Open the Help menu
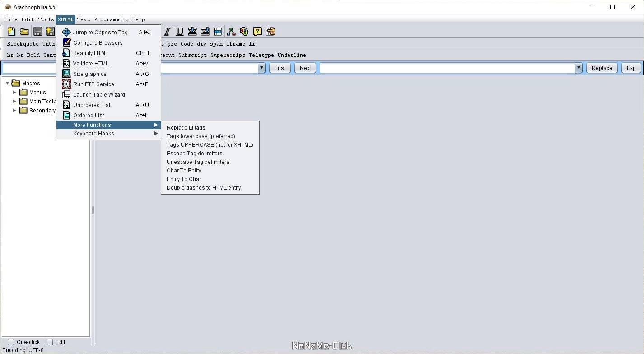 click(x=138, y=19)
